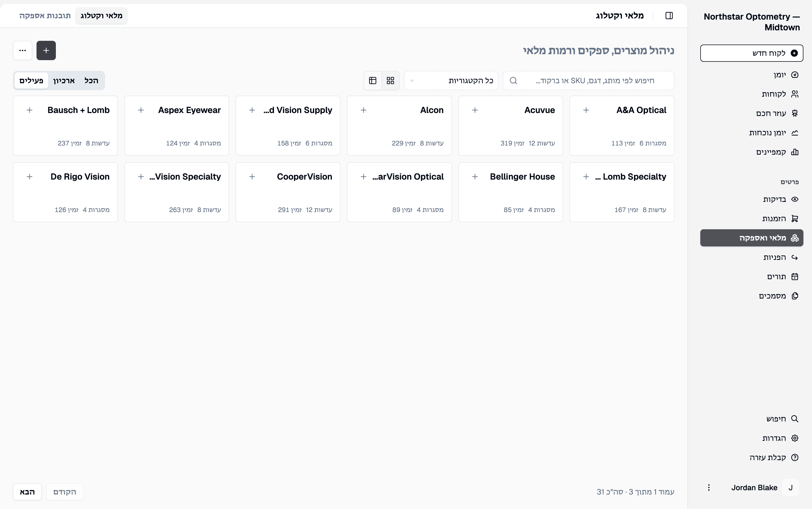Click the pagination text עמוד 1 מתוך 3

(x=651, y=492)
